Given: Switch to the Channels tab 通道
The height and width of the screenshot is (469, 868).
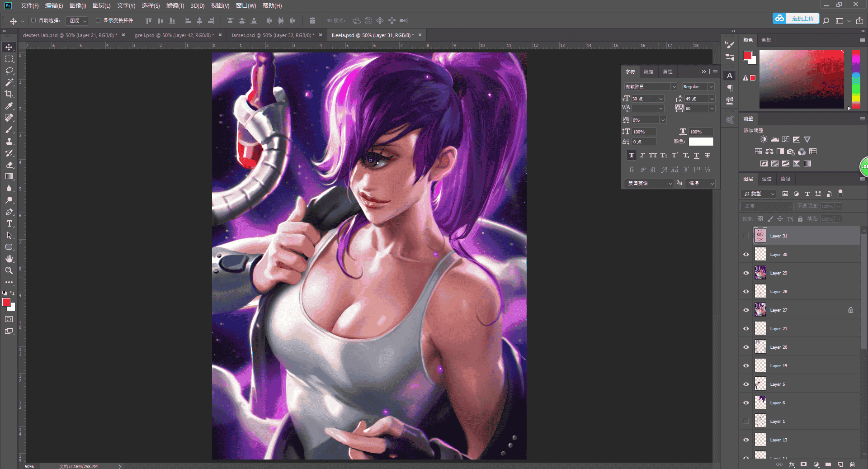Looking at the screenshot, I should pos(767,179).
